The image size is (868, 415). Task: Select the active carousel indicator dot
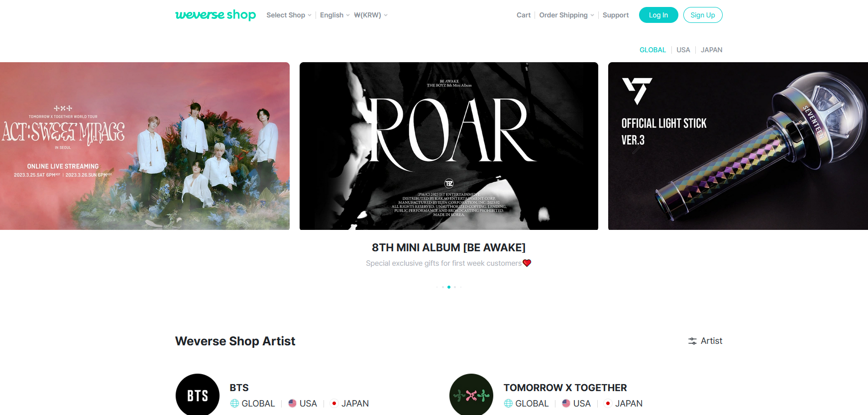pos(449,287)
